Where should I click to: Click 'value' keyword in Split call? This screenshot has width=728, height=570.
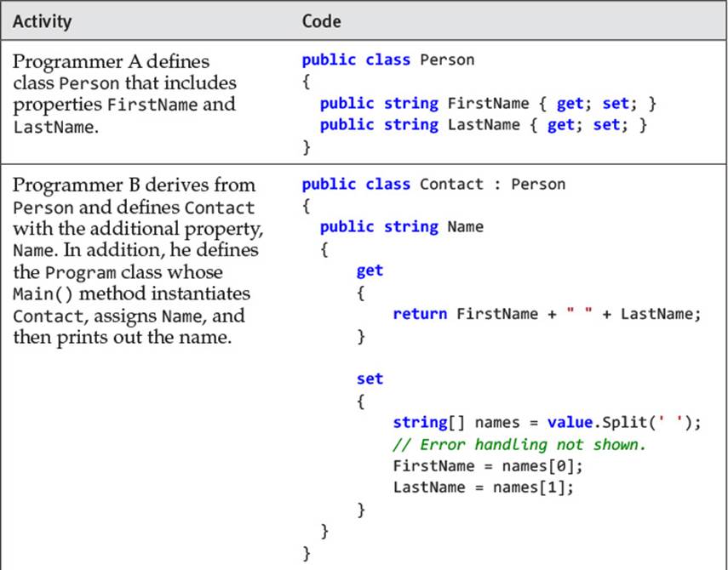click(x=570, y=423)
